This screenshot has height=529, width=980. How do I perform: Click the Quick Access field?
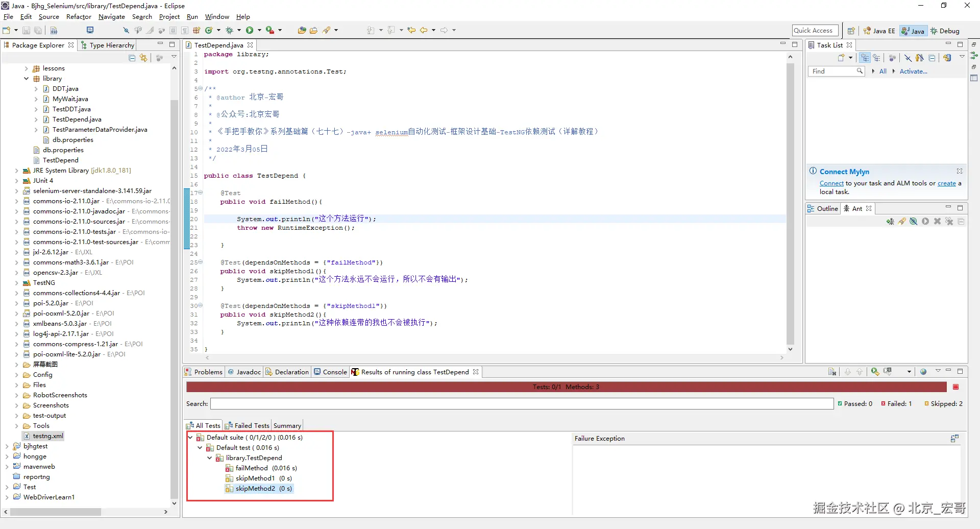tap(815, 31)
